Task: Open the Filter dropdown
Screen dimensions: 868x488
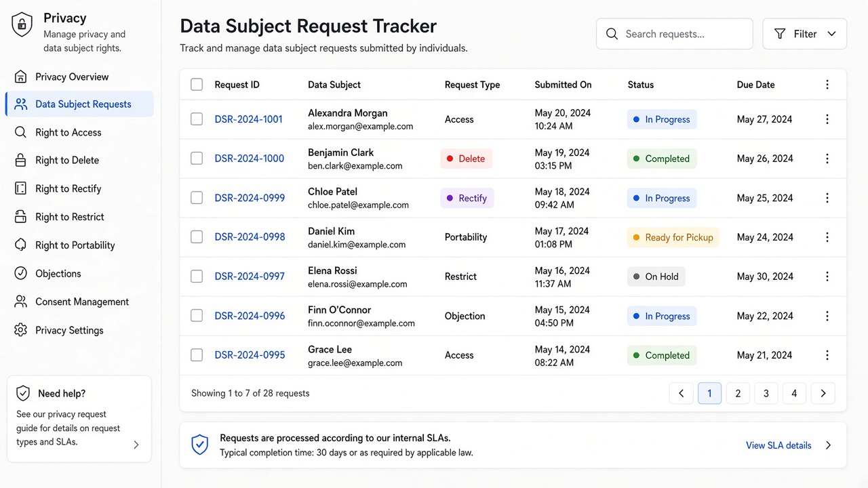Action: point(805,34)
